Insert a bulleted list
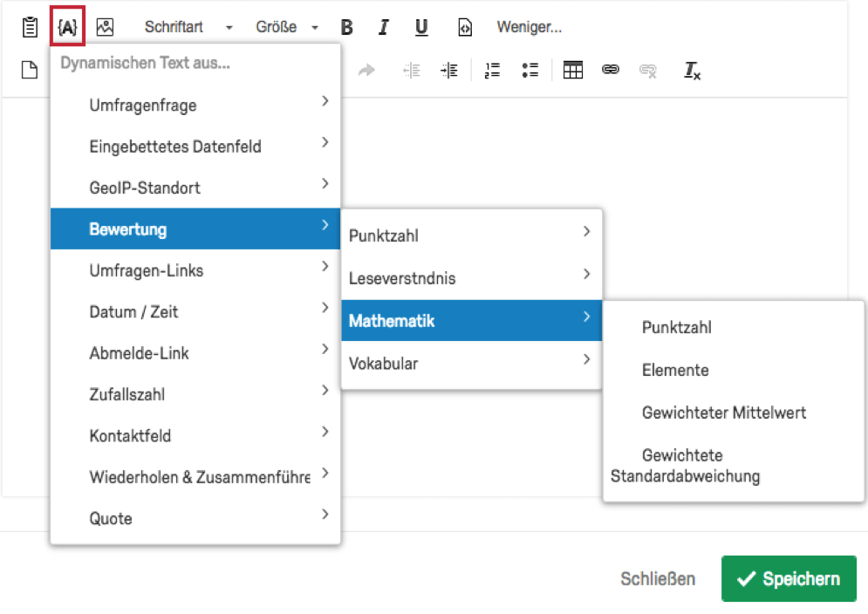The image size is (868, 614). [530, 71]
